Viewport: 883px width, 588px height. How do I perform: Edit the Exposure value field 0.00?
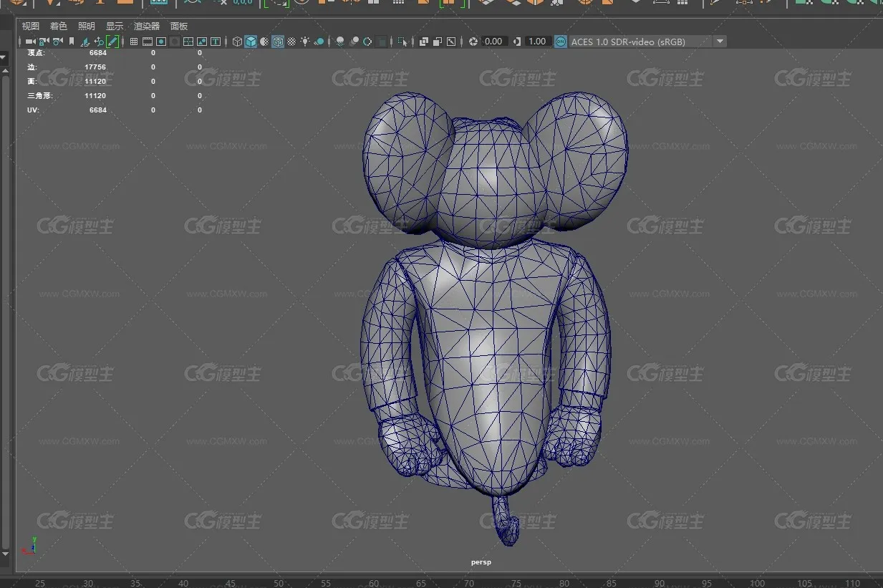pyautogui.click(x=494, y=42)
